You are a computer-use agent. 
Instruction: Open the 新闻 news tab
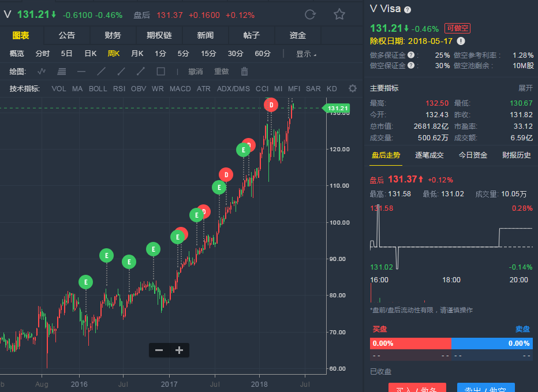205,35
